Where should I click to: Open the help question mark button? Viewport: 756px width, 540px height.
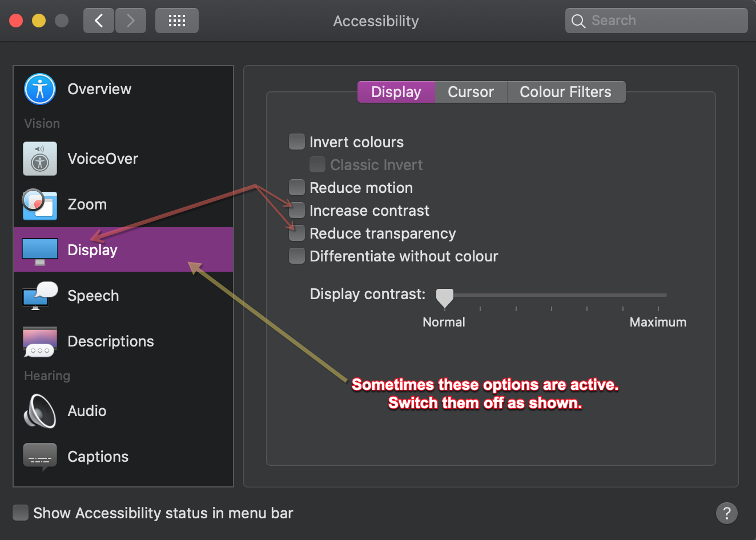pos(726,513)
